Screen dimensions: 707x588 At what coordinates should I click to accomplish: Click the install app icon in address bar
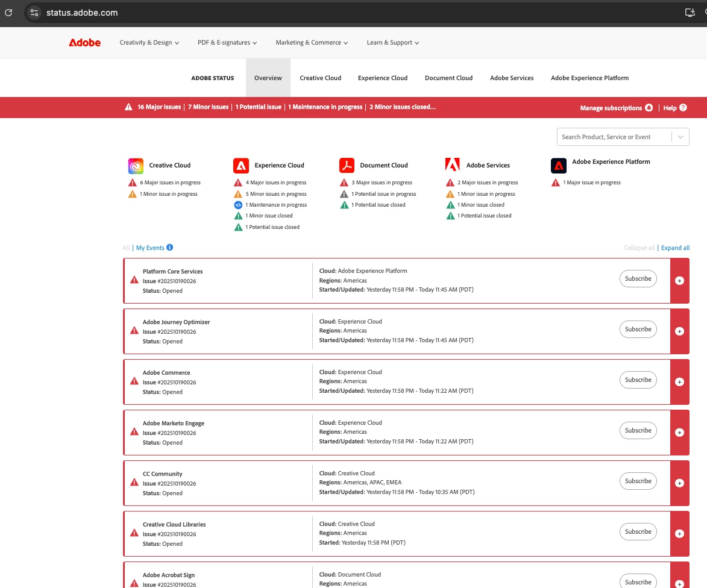pyautogui.click(x=690, y=13)
